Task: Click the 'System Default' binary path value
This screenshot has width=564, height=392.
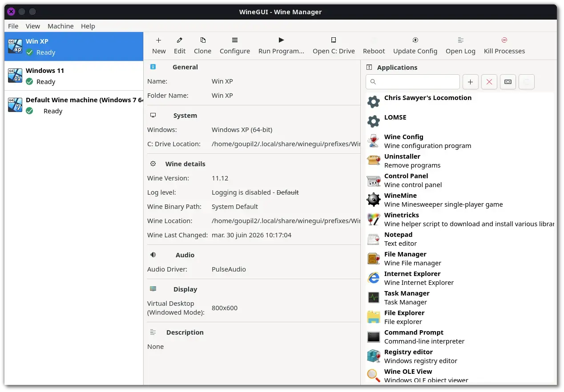Action: (235, 207)
